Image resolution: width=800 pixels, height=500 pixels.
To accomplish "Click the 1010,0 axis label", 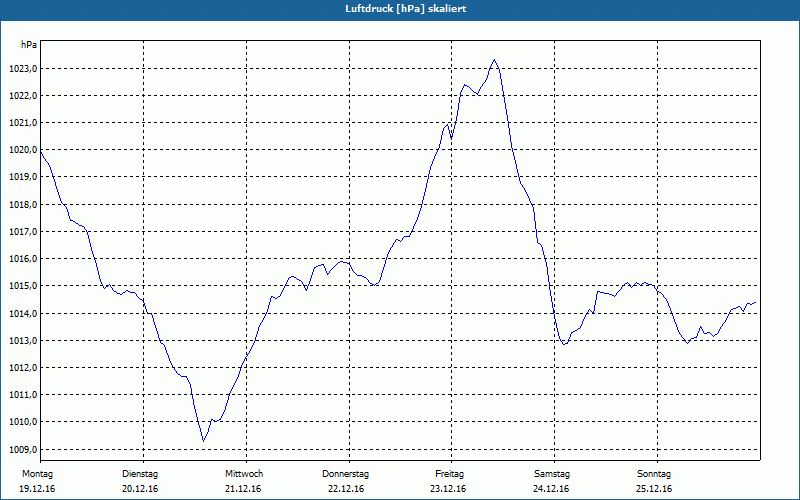I will 22,421.
